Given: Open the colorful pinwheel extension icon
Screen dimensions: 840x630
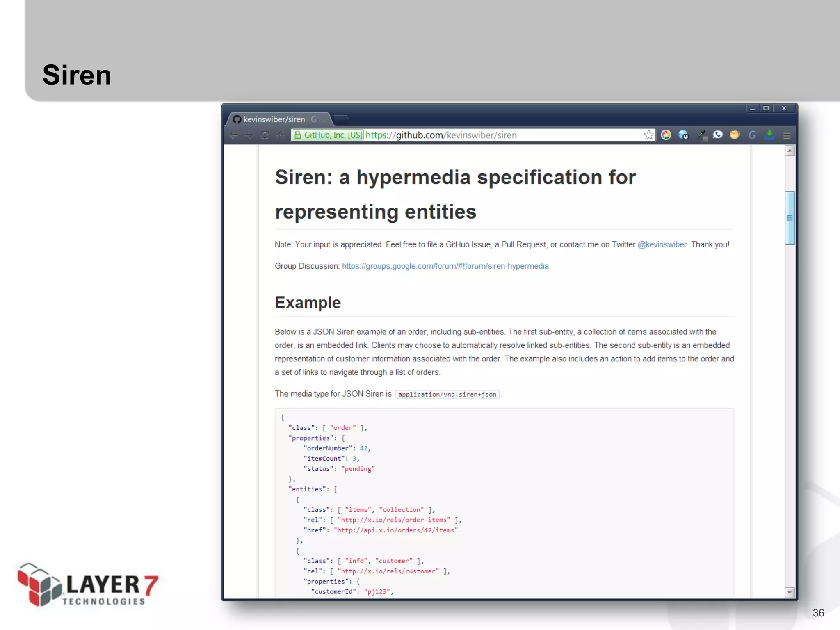Looking at the screenshot, I should click(x=666, y=135).
